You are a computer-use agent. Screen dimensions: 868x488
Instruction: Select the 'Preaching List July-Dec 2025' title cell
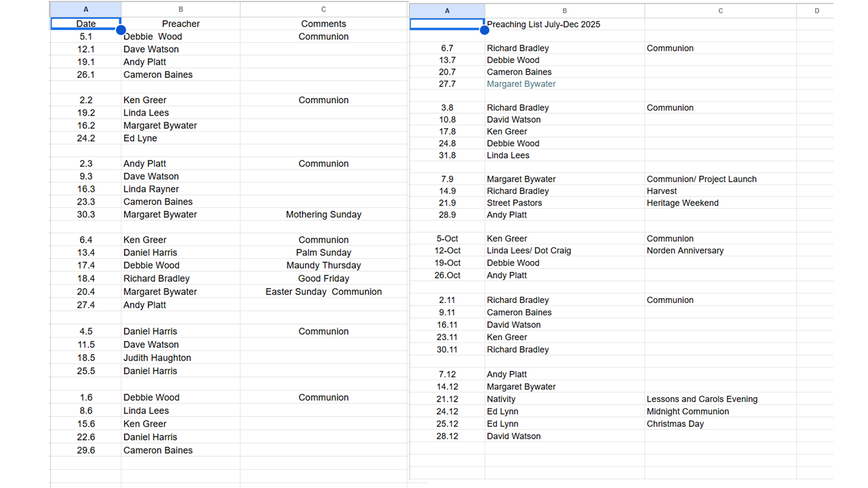click(564, 24)
